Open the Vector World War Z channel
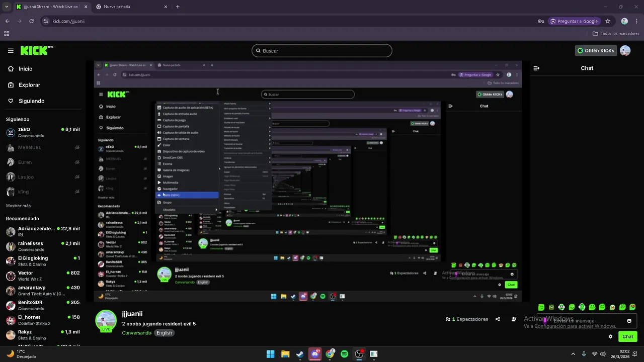This screenshot has height=362, width=644. coord(43,276)
